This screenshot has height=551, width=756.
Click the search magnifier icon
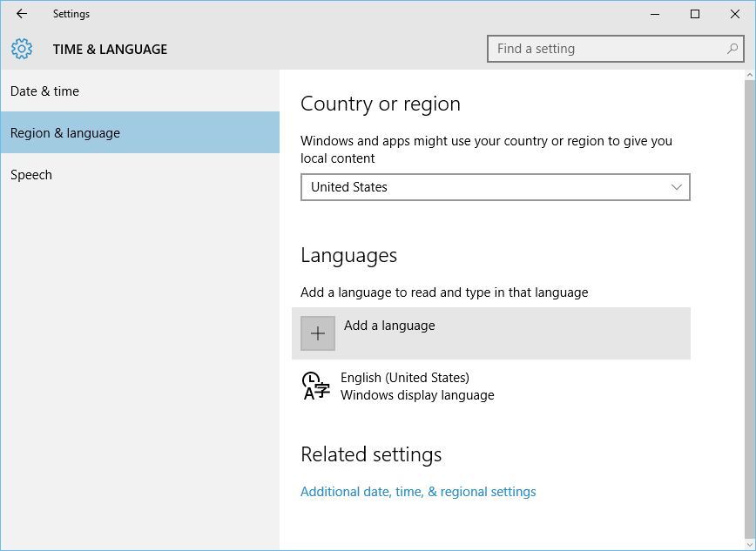732,49
